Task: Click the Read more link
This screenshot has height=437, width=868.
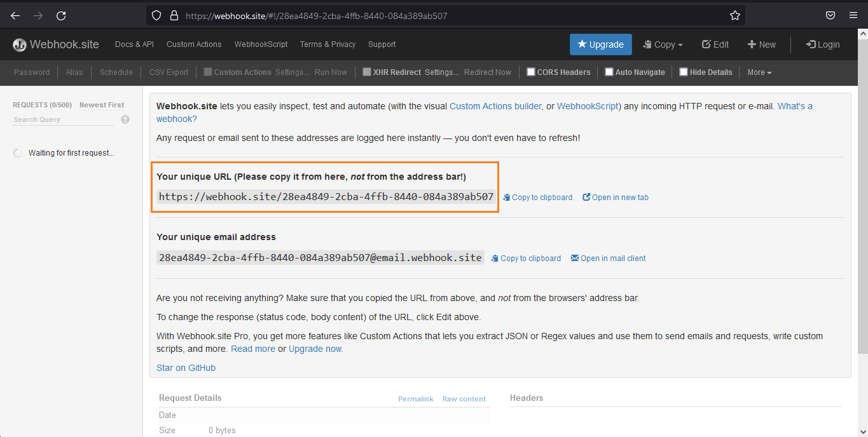Action: pos(253,349)
